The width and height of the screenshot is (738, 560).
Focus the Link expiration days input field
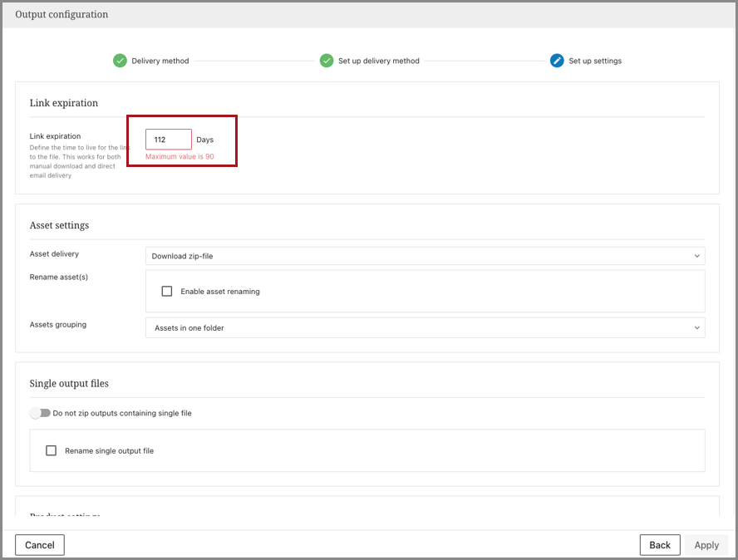(x=168, y=140)
